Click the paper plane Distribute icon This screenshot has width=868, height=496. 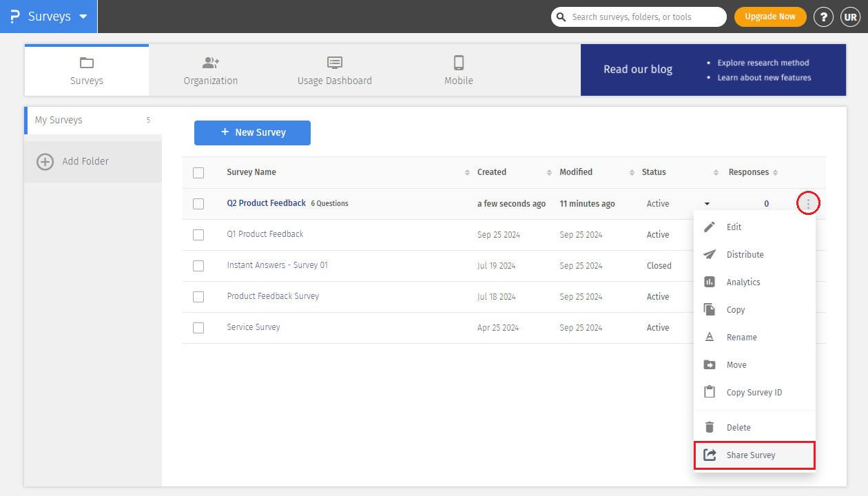click(x=710, y=254)
